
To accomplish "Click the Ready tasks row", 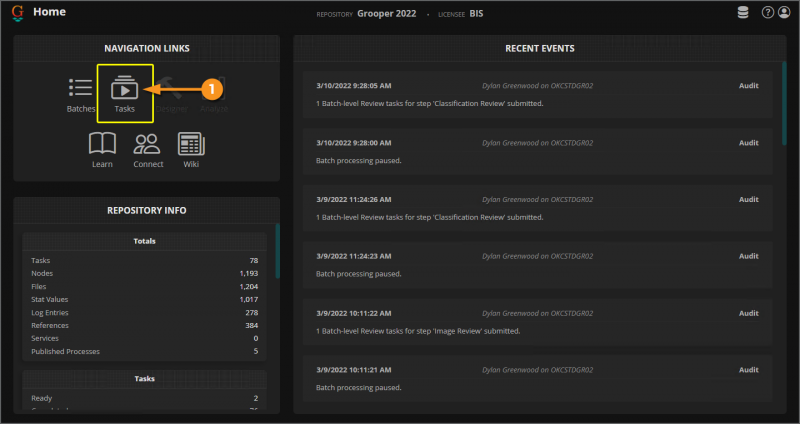I will tap(144, 398).
